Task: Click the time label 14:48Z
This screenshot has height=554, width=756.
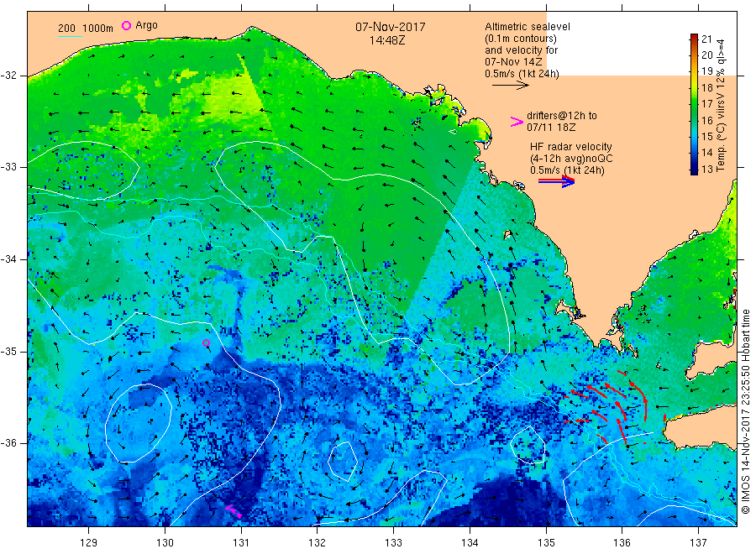Action: tap(387, 40)
